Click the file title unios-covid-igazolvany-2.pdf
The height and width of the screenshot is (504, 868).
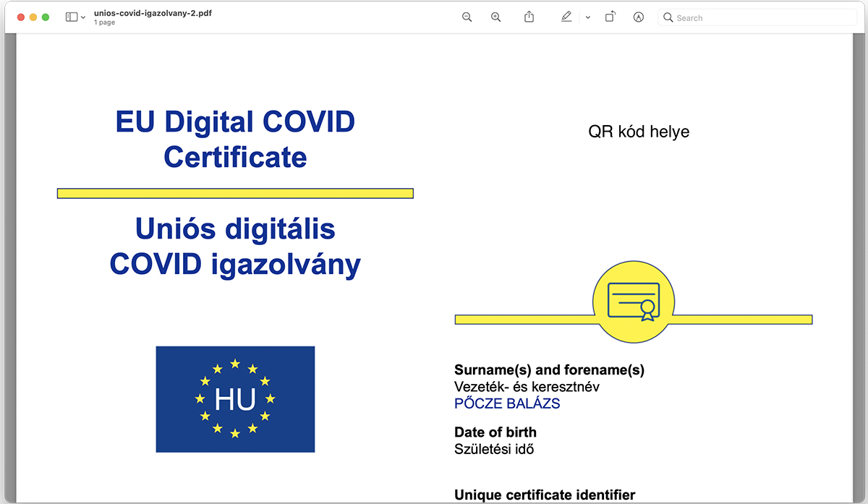click(153, 13)
